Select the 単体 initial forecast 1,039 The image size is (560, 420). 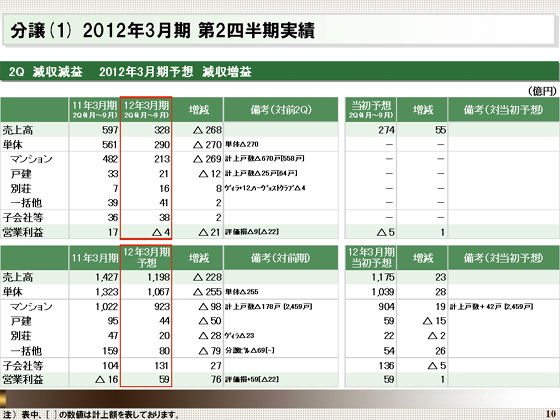383,292
